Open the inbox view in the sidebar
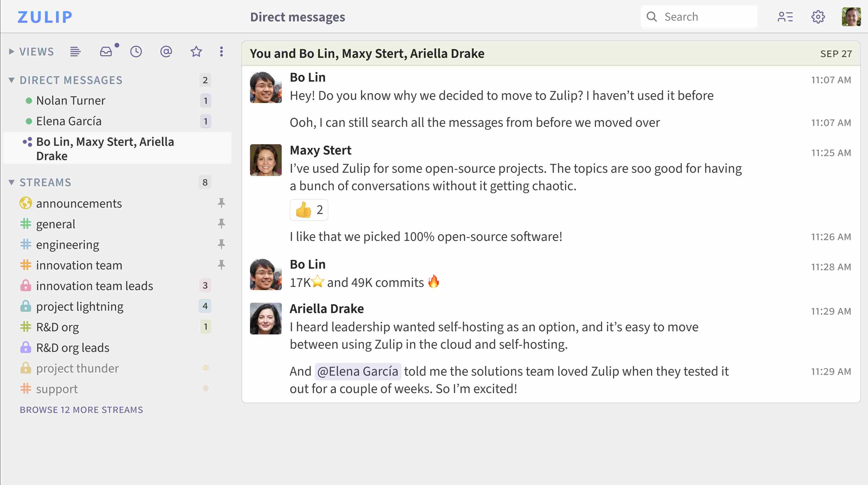868x485 pixels. 105,51
